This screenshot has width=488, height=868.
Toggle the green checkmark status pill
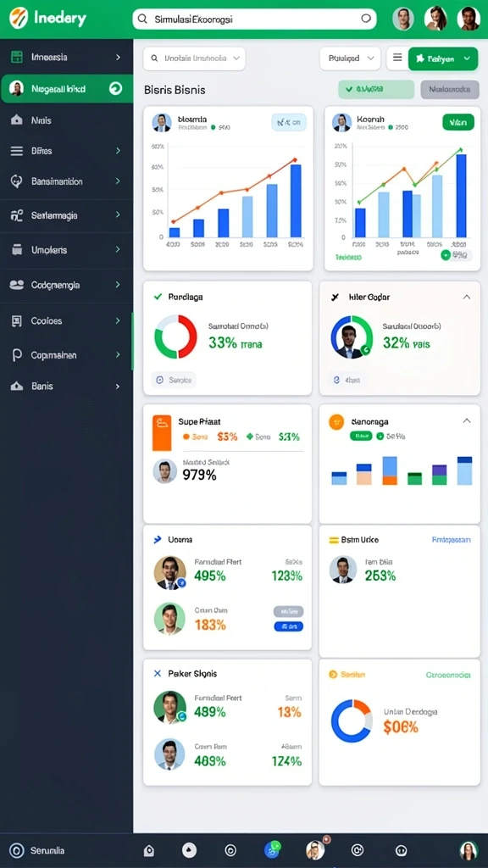[x=375, y=89]
